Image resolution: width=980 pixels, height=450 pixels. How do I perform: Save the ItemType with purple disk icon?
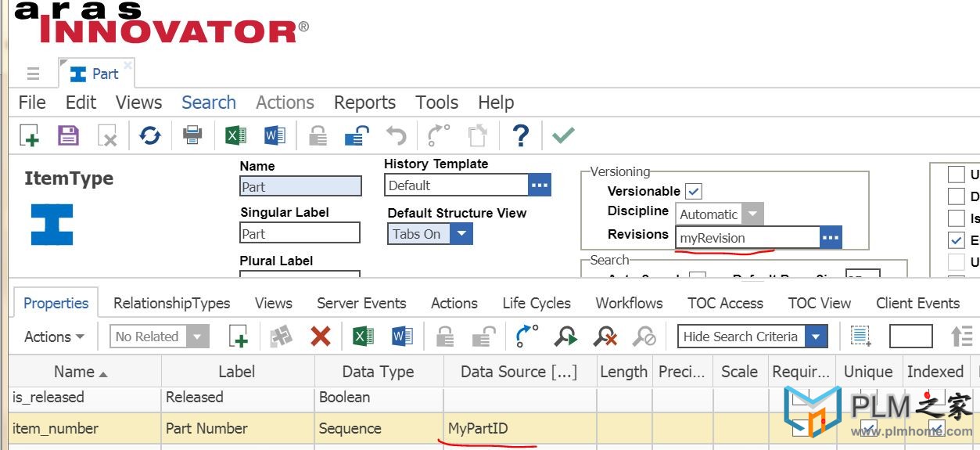tap(69, 135)
